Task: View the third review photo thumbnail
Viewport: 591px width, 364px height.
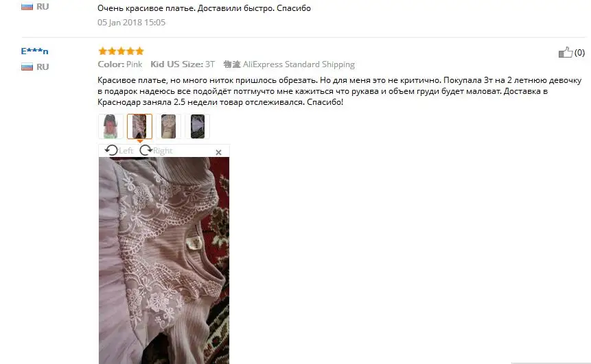Action: pos(168,127)
